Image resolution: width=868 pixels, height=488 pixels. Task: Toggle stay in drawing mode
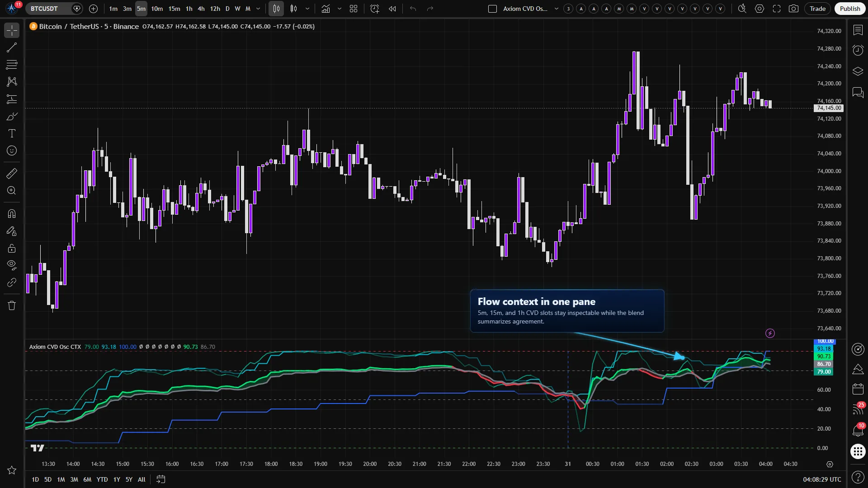12,231
